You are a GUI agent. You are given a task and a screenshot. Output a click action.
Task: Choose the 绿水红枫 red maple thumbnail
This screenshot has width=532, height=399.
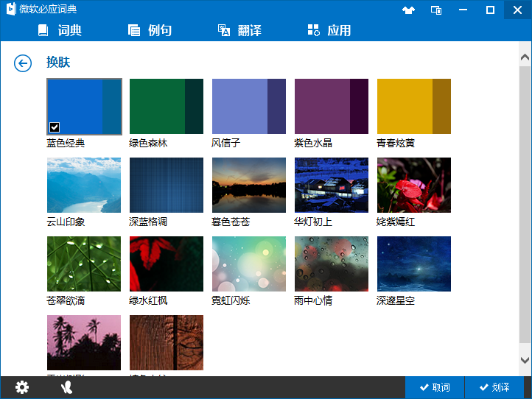(x=167, y=264)
